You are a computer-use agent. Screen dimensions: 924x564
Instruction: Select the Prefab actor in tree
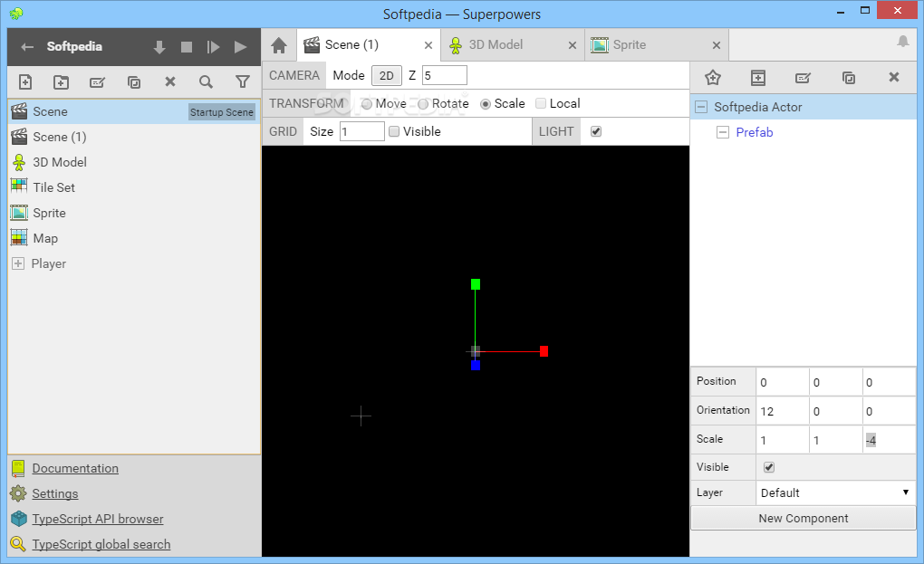pos(755,132)
